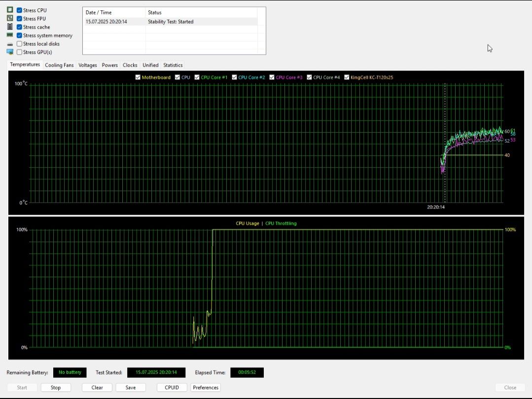Select the Stability Test: Started log row

pyautogui.click(x=170, y=22)
